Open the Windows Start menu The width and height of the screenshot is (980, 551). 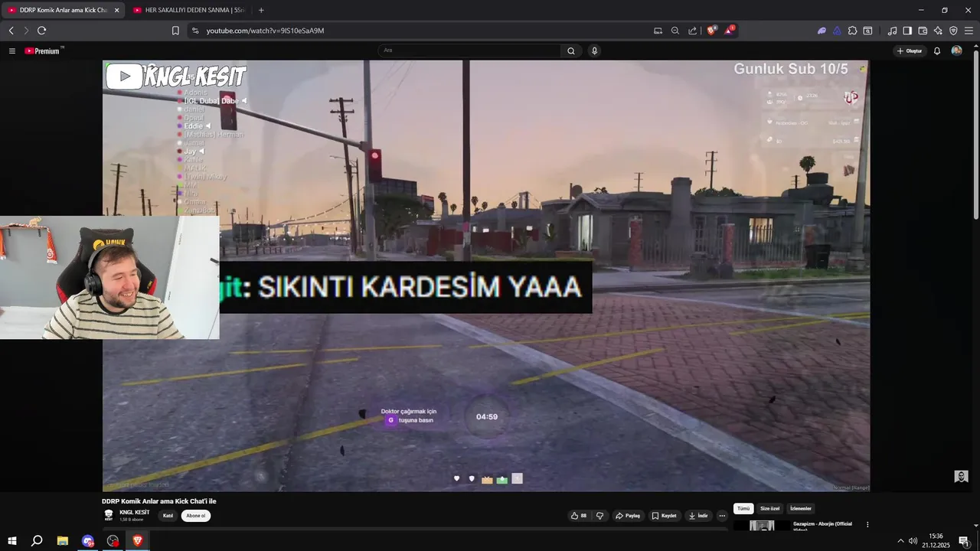coord(12,541)
